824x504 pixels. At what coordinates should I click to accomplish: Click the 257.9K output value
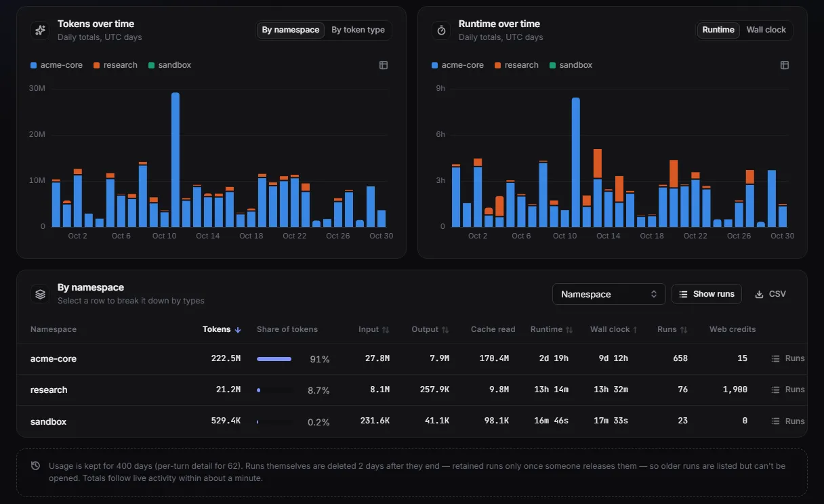[x=434, y=390]
